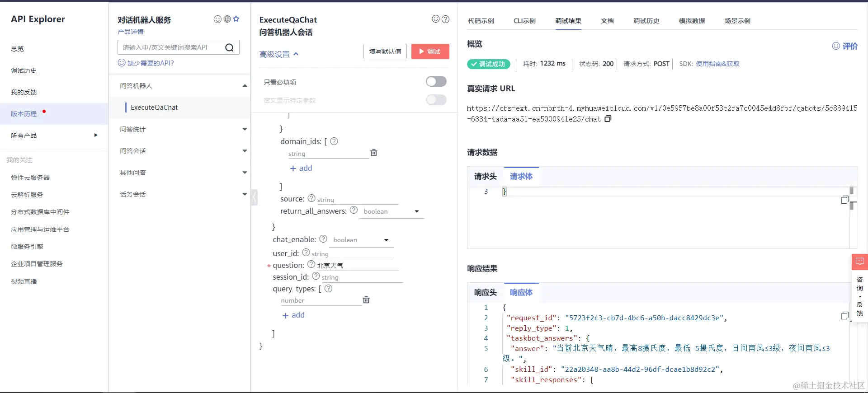Click the source string input field
Screen dimensions: 868x393
pos(357,200)
